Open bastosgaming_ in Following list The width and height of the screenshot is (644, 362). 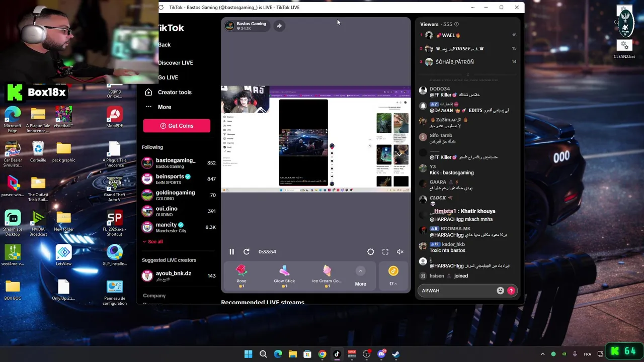tap(179, 163)
